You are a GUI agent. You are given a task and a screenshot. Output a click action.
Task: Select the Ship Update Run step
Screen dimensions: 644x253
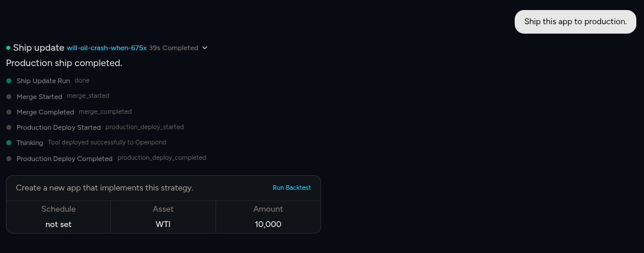43,81
